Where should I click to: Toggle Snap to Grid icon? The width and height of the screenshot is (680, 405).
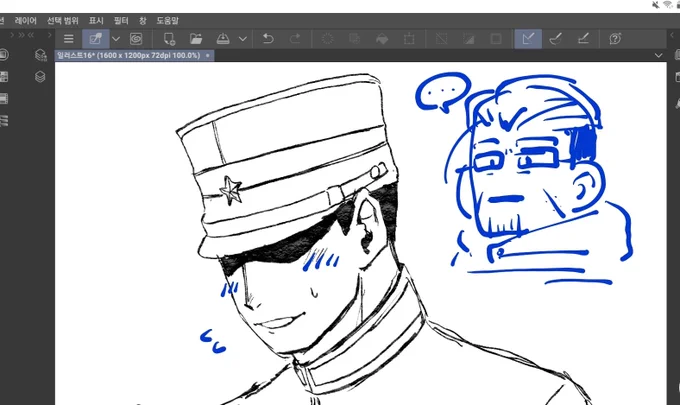[x=583, y=39]
